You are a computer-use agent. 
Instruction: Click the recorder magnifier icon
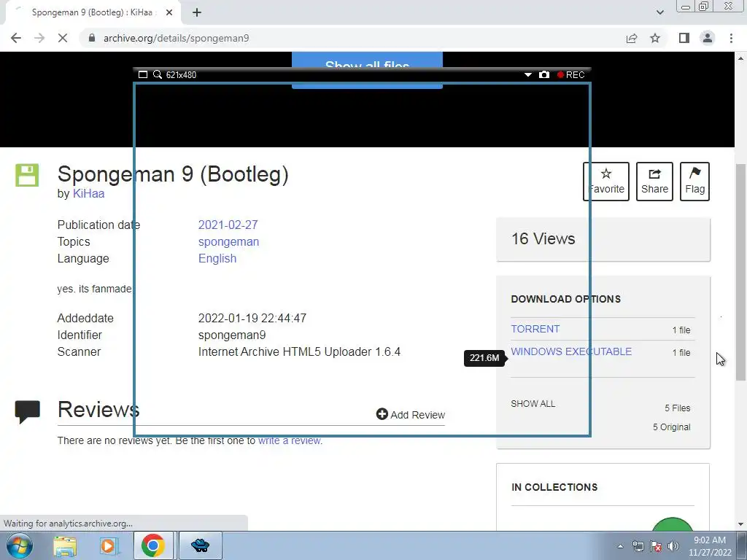(158, 74)
